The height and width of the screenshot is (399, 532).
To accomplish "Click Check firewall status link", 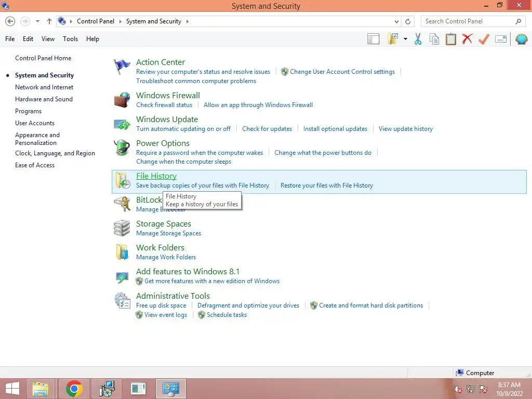I will pos(164,105).
